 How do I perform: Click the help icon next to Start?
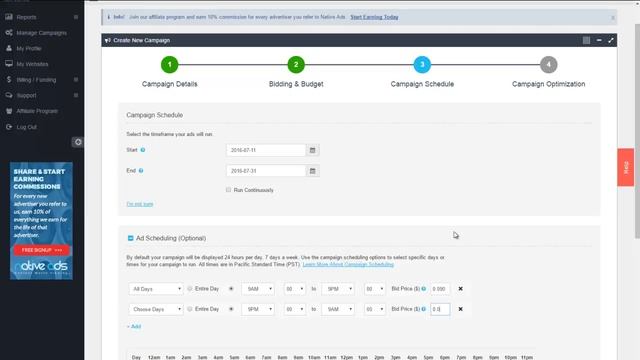coord(143,150)
